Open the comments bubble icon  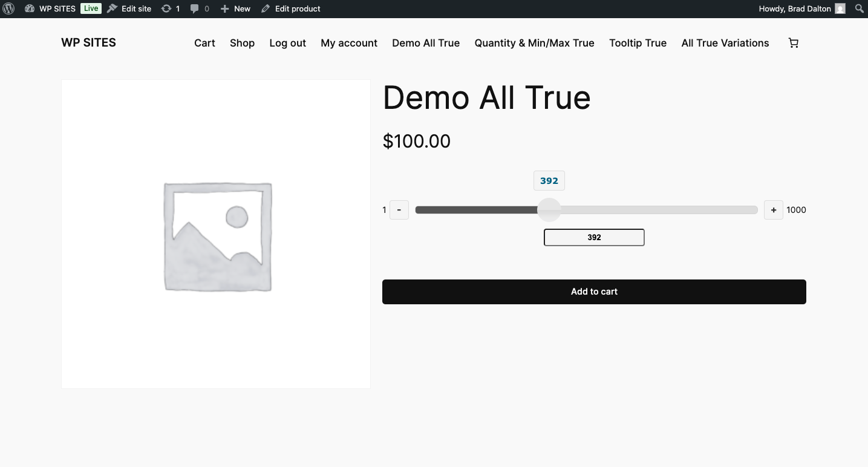194,8
